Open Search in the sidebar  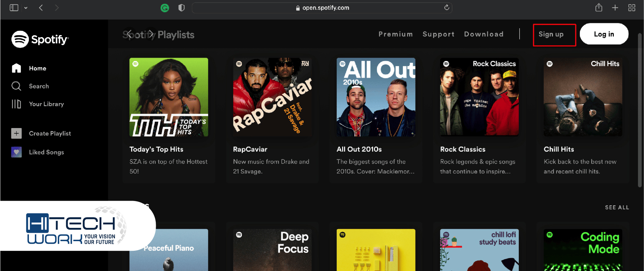[x=39, y=86]
